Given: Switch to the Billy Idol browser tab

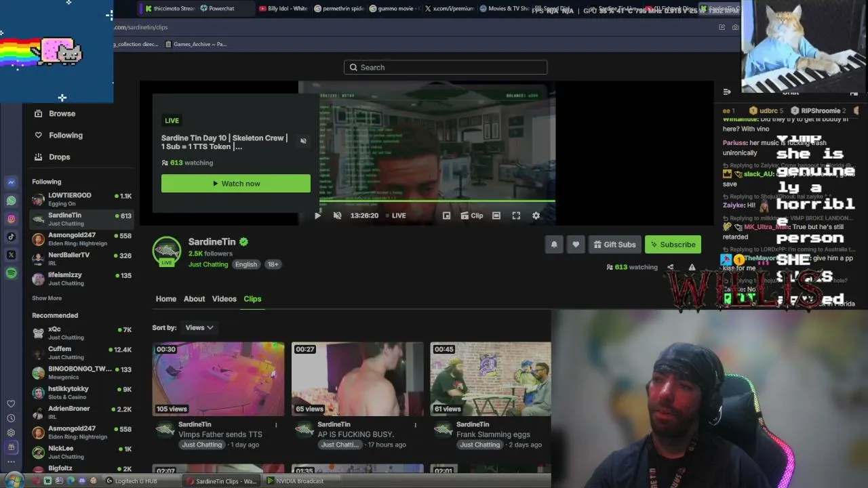Looking at the screenshot, I should tap(283, 9).
